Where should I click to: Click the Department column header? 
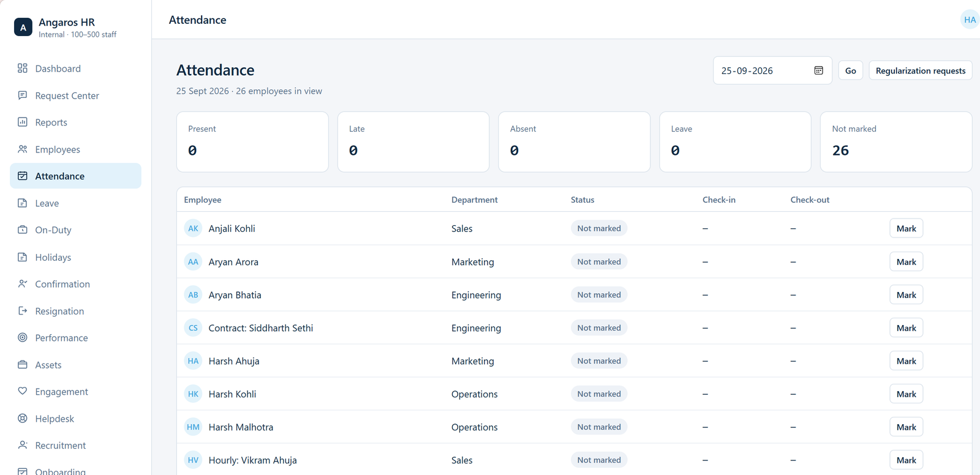coord(475,200)
